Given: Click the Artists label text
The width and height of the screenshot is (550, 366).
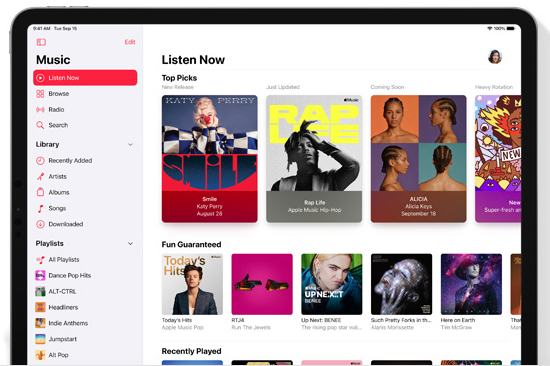Looking at the screenshot, I should point(57,177).
